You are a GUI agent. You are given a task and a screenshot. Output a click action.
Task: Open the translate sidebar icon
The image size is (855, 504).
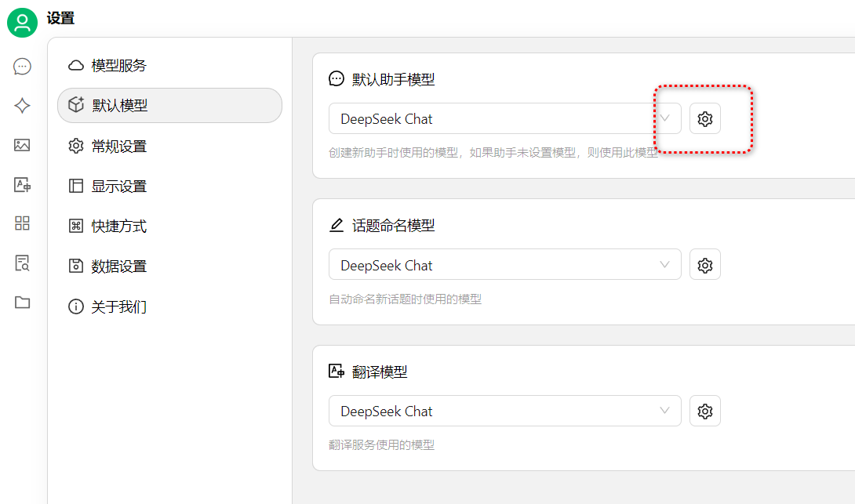[x=22, y=185]
